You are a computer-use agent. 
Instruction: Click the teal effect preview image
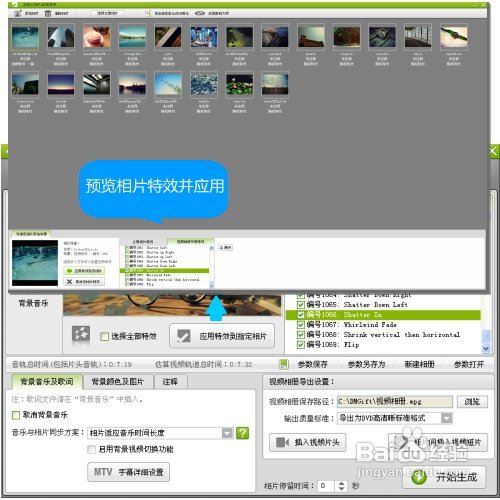coord(35,263)
